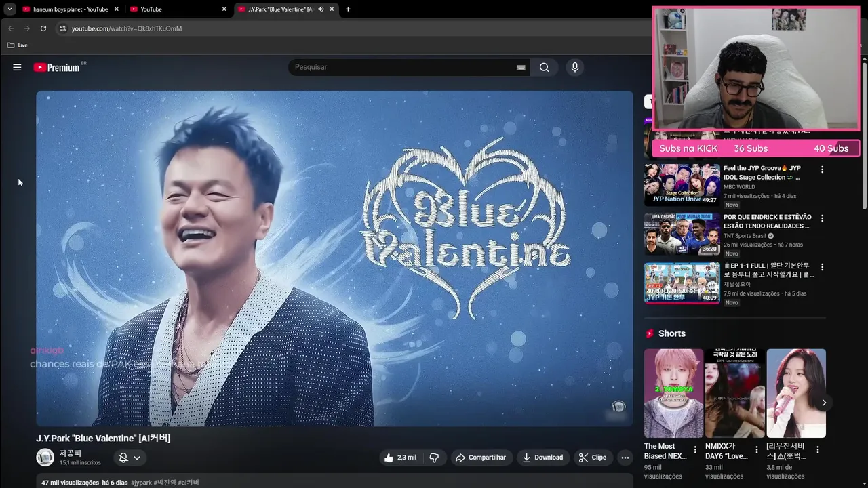The width and height of the screenshot is (868, 488).
Task: Open the Endrick e Estêvão video thumbnail
Action: (682, 234)
